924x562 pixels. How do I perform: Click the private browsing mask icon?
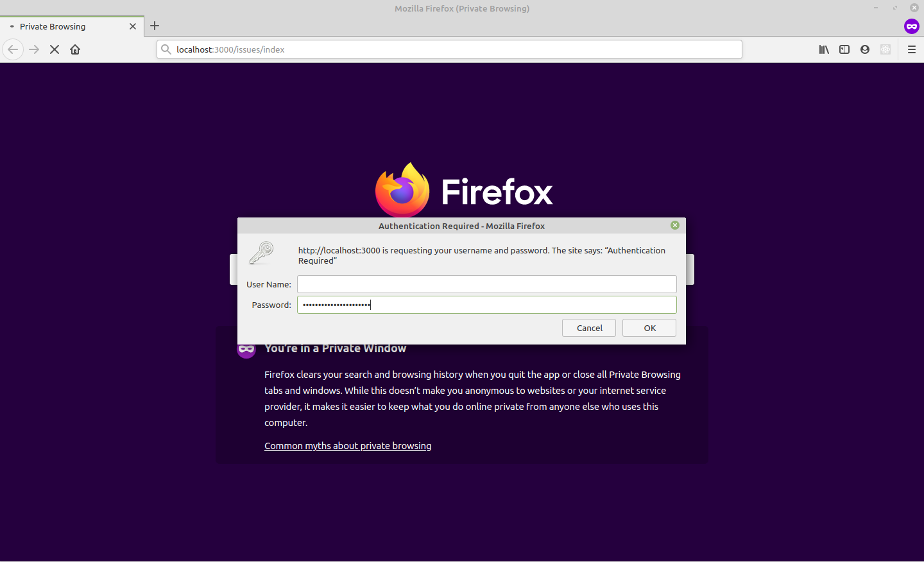[x=912, y=26]
